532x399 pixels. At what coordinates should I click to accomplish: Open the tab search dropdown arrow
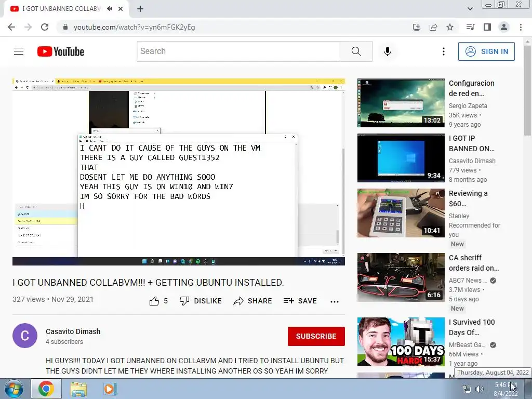pos(470,9)
